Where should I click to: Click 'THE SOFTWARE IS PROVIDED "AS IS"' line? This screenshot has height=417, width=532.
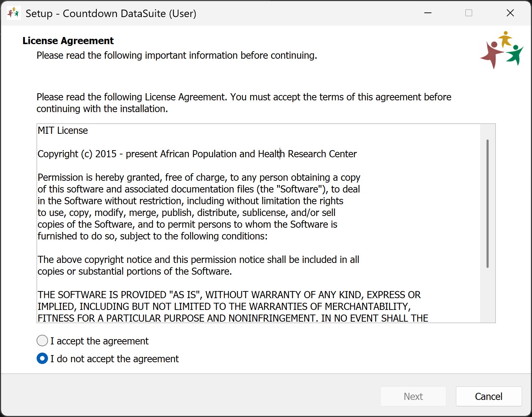click(x=229, y=295)
